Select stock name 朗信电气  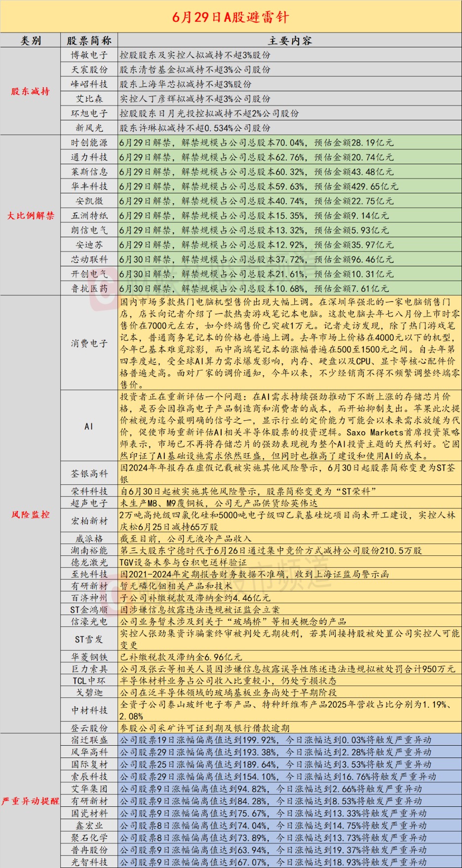click(x=89, y=230)
